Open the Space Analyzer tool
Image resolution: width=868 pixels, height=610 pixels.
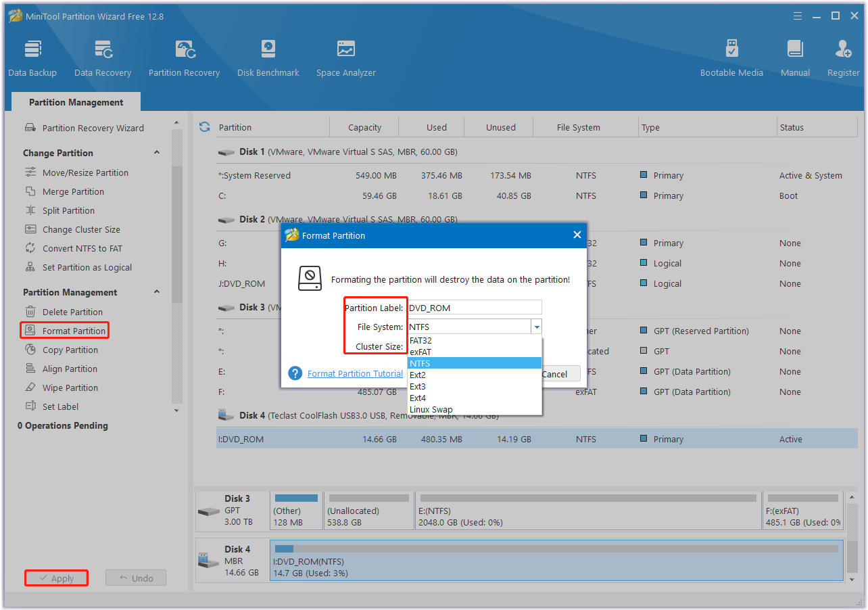point(346,59)
